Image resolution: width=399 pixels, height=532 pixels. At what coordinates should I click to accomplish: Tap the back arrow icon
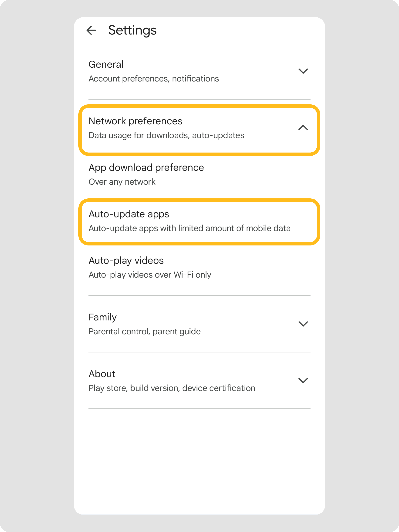[91, 30]
